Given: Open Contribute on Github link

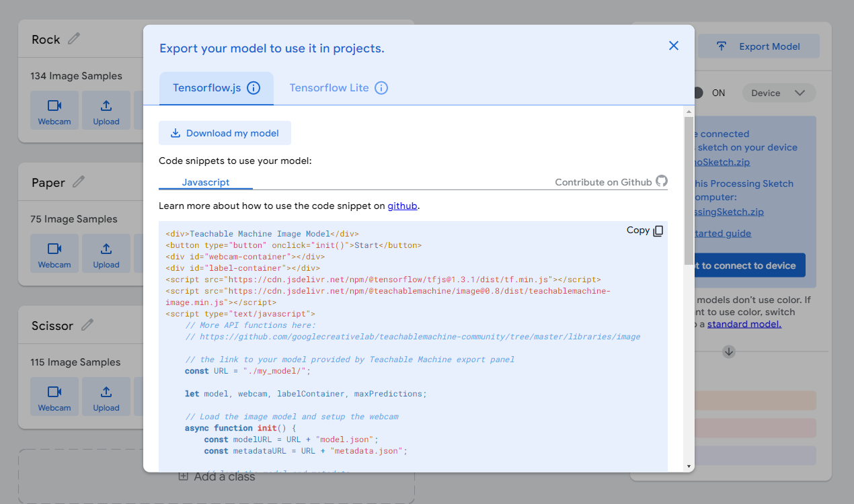Looking at the screenshot, I should (611, 182).
